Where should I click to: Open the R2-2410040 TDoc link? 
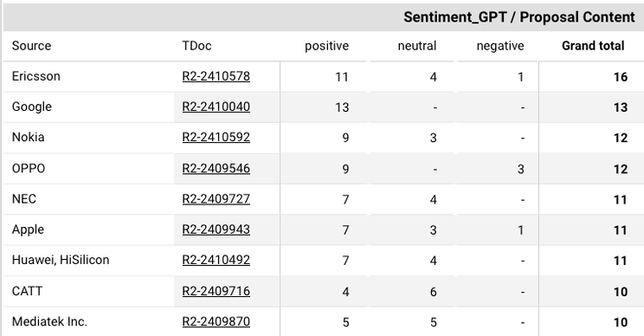tap(216, 107)
